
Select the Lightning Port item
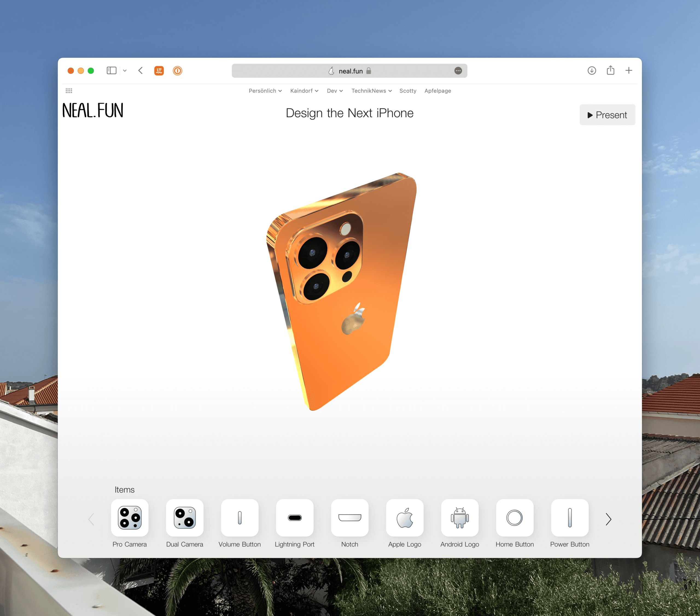(294, 517)
